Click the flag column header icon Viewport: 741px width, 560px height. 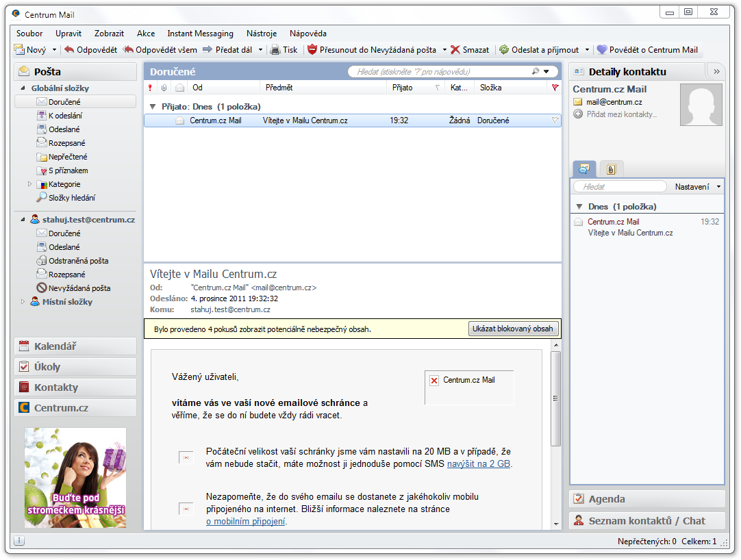tap(555, 88)
